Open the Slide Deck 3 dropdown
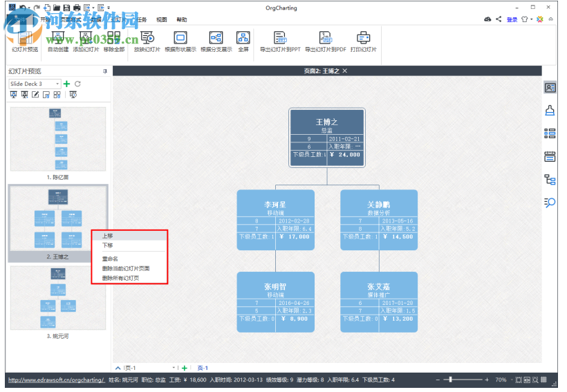 click(x=35, y=84)
